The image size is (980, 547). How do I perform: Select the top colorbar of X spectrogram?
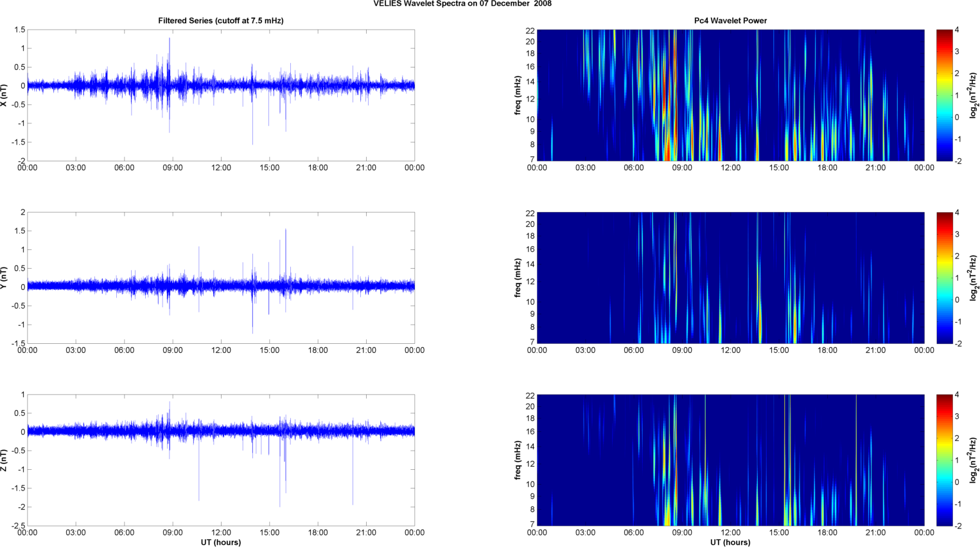945,95
